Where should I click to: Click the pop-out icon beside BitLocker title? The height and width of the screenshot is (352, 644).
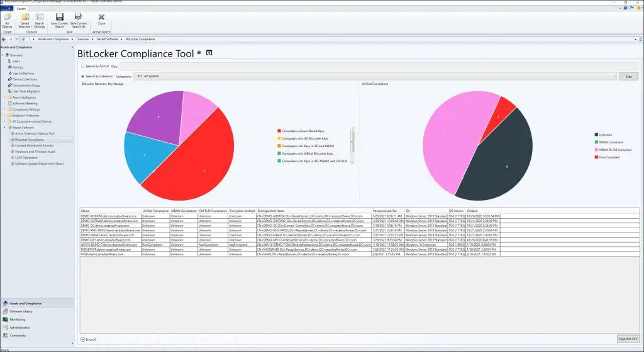209,53
